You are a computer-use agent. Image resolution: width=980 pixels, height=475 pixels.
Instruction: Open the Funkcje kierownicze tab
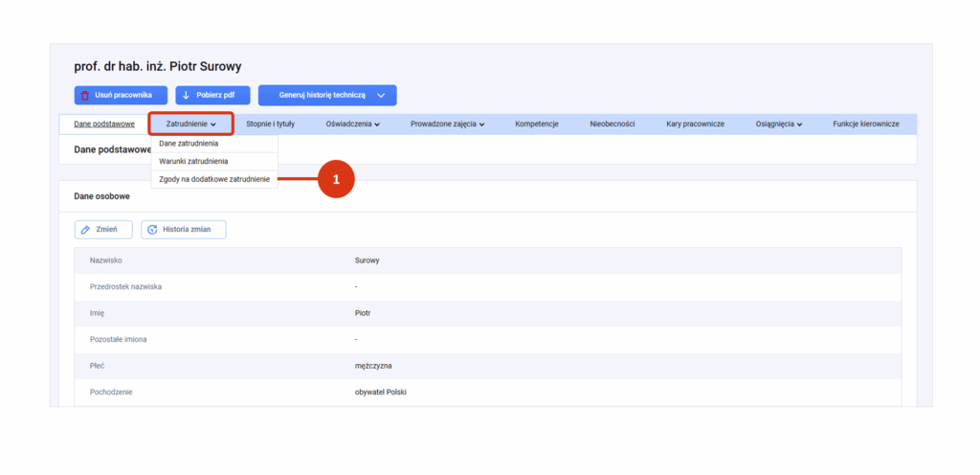[x=866, y=124]
